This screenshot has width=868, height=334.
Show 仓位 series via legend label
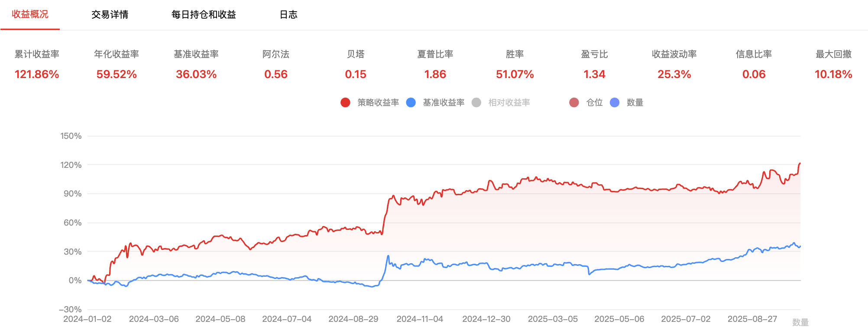point(594,102)
